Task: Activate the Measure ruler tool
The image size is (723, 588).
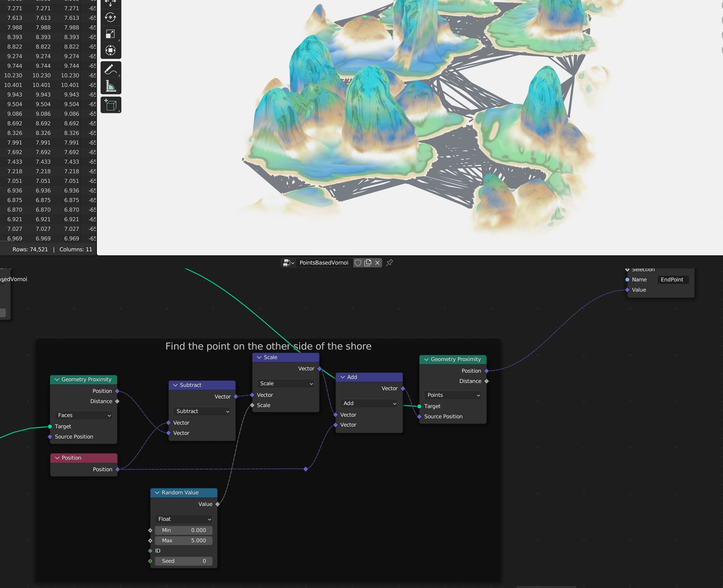Action: coord(110,86)
